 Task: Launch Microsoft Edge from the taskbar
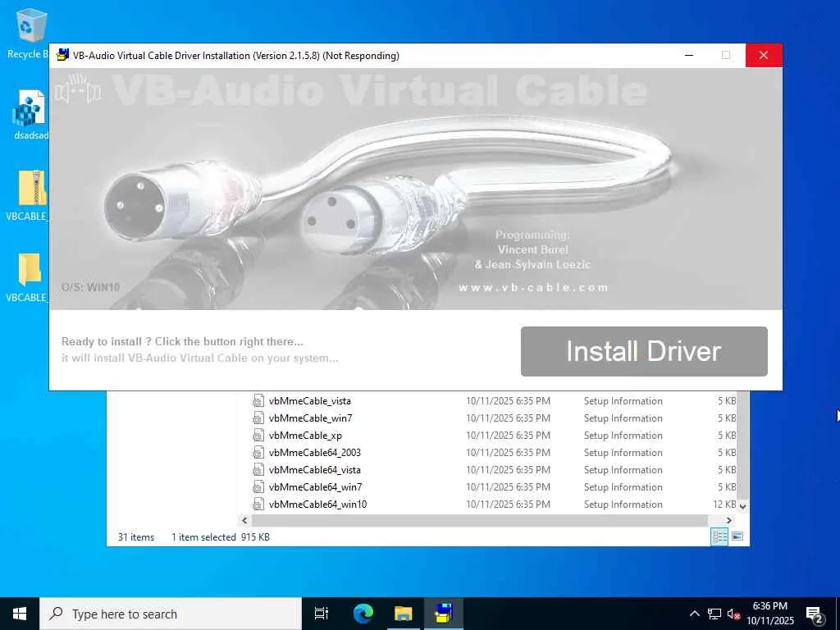[363, 614]
